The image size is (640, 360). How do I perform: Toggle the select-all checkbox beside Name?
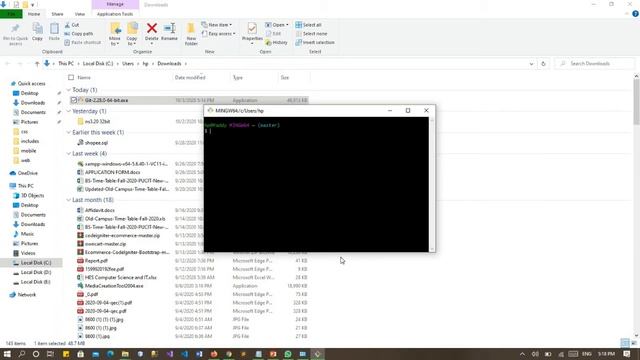[71, 78]
